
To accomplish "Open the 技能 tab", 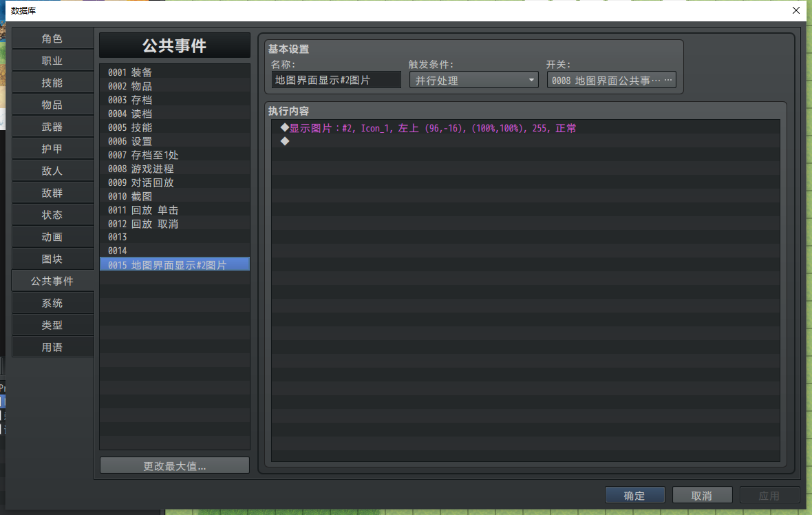I will click(52, 83).
